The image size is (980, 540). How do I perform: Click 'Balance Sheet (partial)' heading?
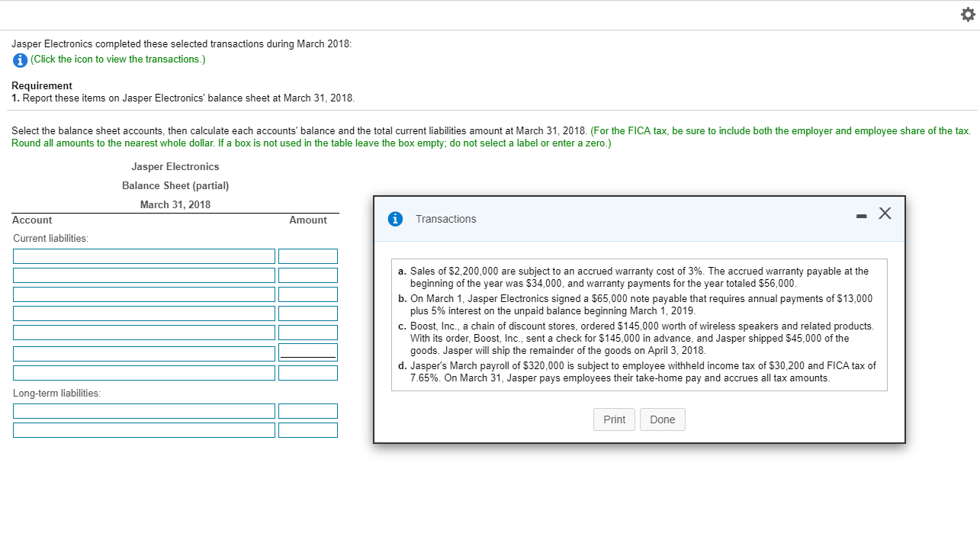point(175,185)
